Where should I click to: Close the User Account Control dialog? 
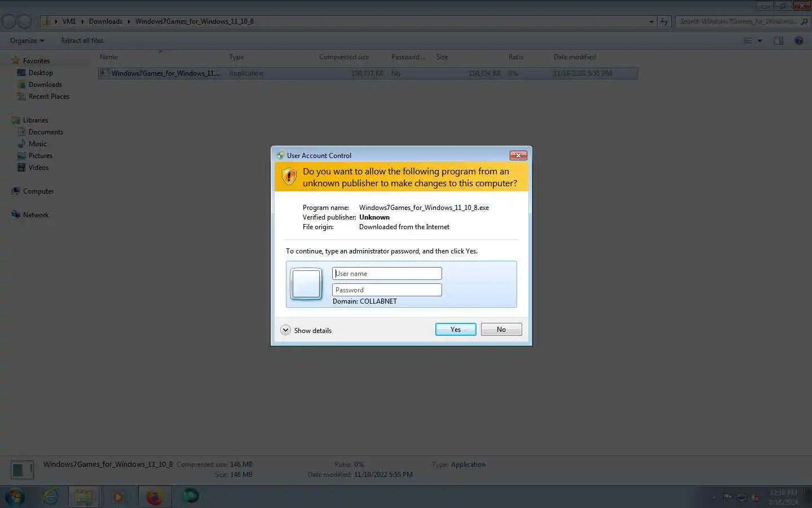pyautogui.click(x=518, y=155)
